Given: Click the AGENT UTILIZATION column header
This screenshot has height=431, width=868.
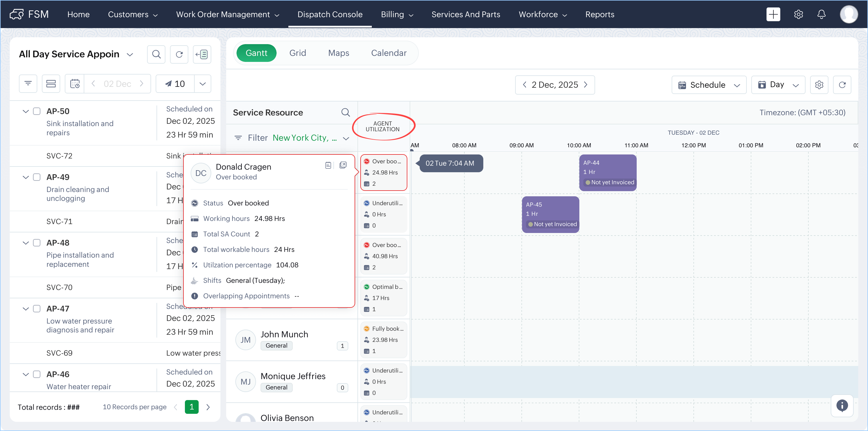Looking at the screenshot, I should 382,126.
